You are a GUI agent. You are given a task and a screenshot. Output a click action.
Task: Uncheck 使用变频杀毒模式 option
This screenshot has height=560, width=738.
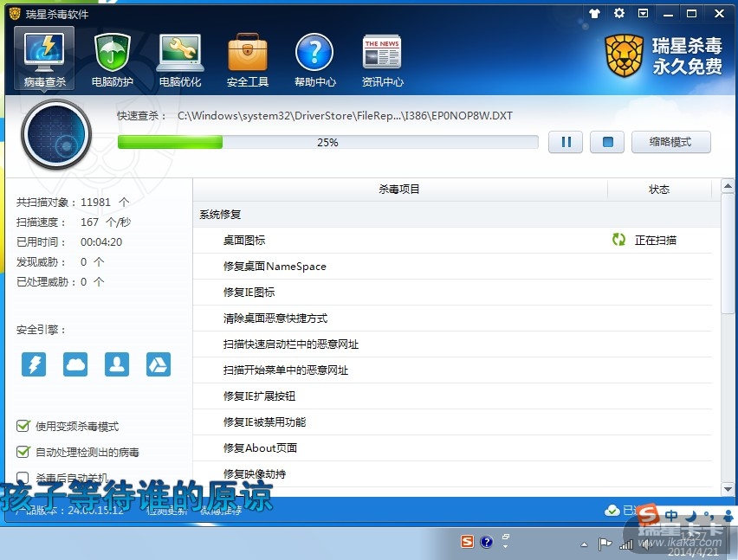click(23, 426)
